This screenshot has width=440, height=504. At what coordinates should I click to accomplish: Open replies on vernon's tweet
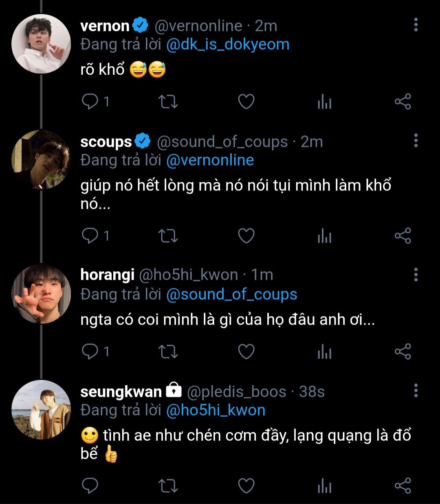(x=90, y=102)
